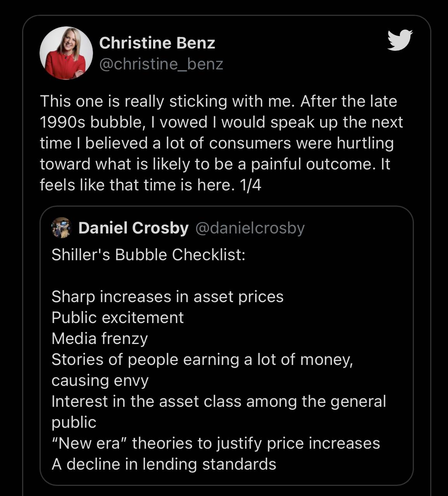Click the "causing envy" text
The width and height of the screenshot is (448, 496).
tap(100, 380)
